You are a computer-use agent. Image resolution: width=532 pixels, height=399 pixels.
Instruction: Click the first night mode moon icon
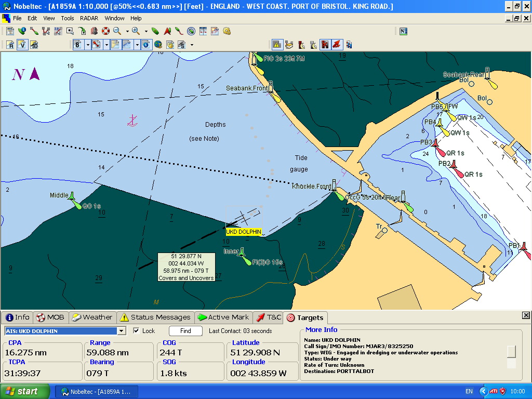[x=301, y=45]
